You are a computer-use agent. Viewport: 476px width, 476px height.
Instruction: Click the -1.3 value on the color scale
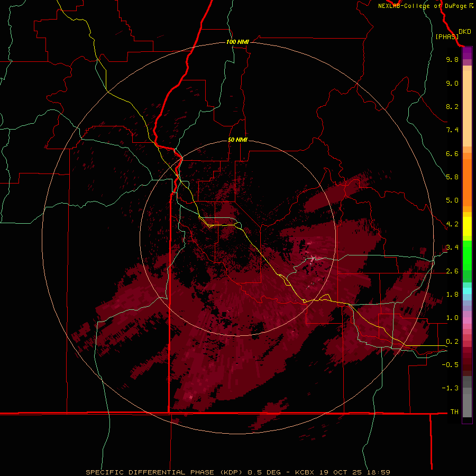(x=450, y=388)
